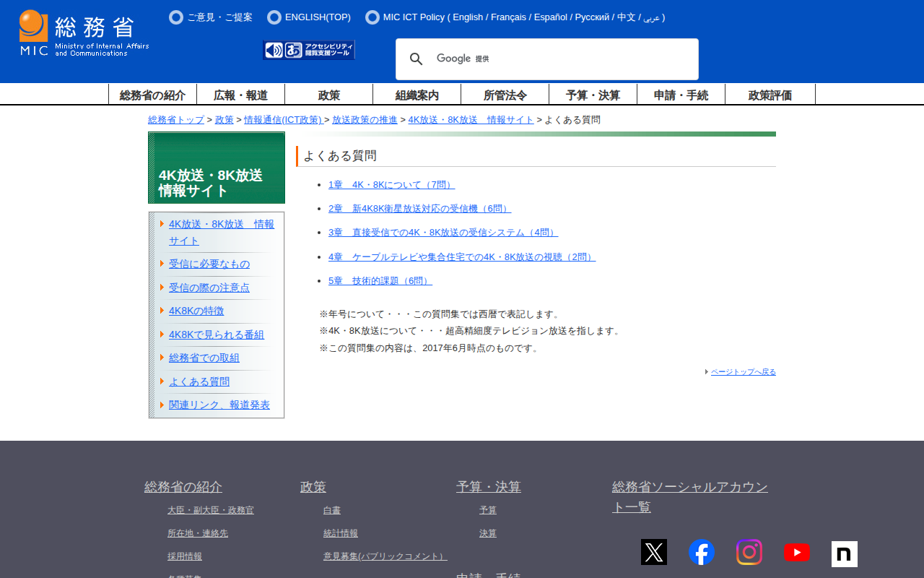The width and height of the screenshot is (924, 578).
Task: Open the YouTube icon in footer
Action: (x=796, y=552)
